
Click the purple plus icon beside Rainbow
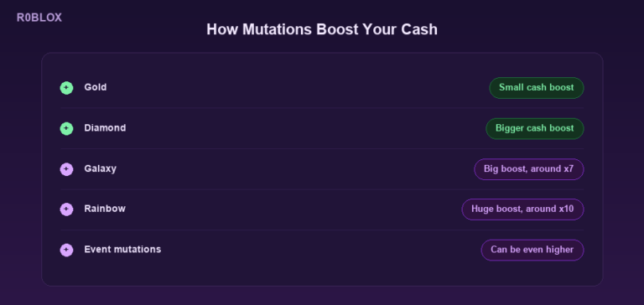[66, 209]
